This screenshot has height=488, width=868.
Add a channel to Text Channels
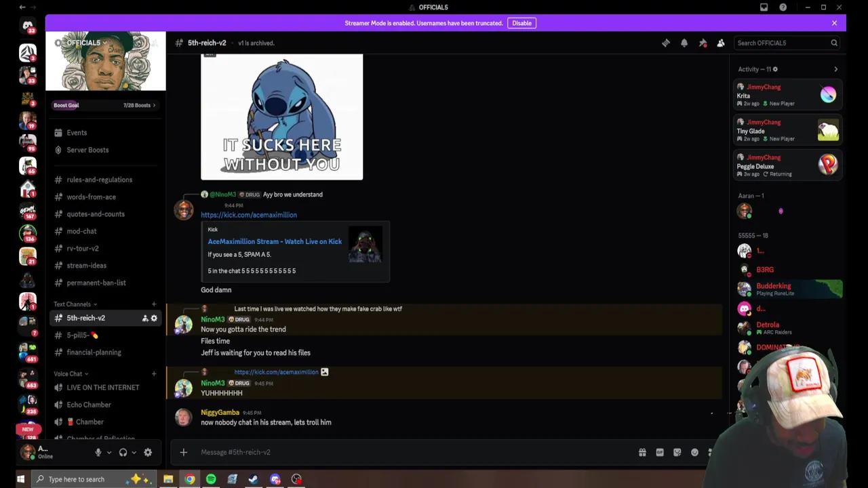(x=154, y=304)
